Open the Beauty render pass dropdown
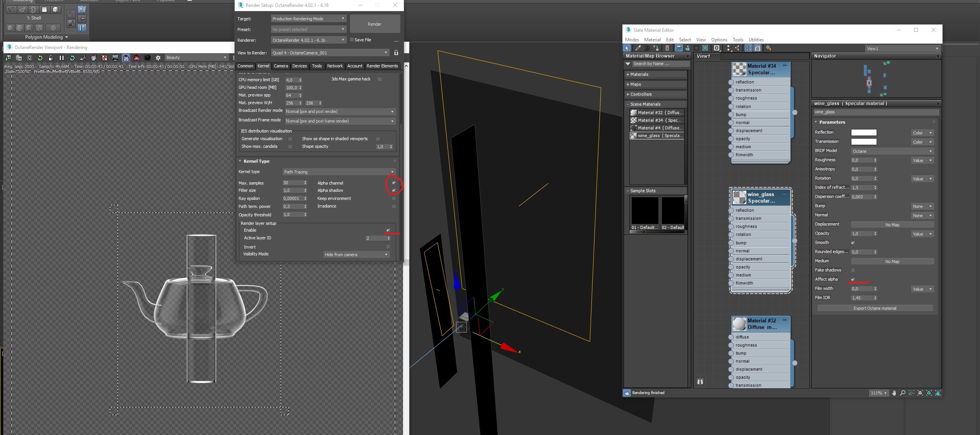980x435 pixels. coord(196,57)
